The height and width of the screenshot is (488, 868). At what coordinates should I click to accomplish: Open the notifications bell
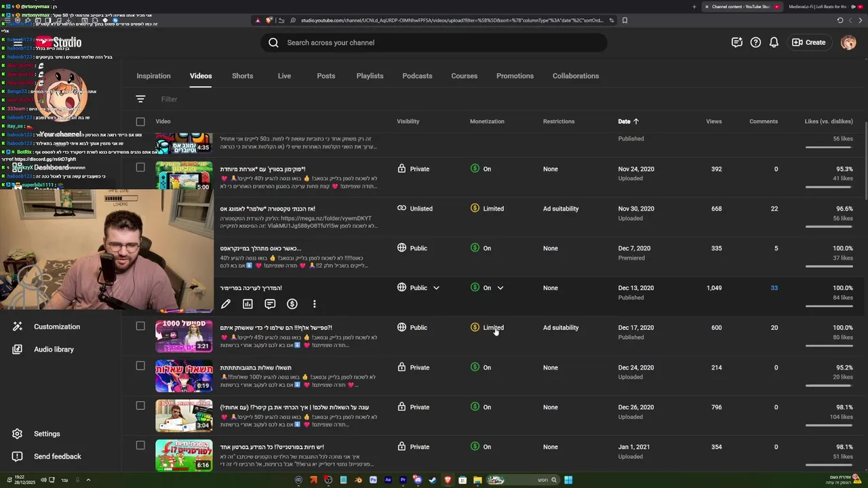point(774,43)
